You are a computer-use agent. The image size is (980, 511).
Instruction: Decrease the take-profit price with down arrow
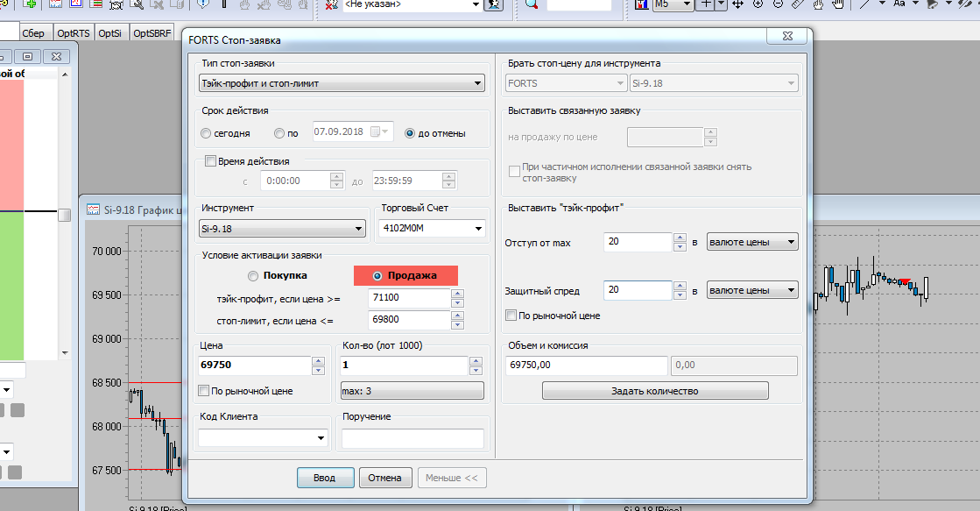click(x=457, y=302)
